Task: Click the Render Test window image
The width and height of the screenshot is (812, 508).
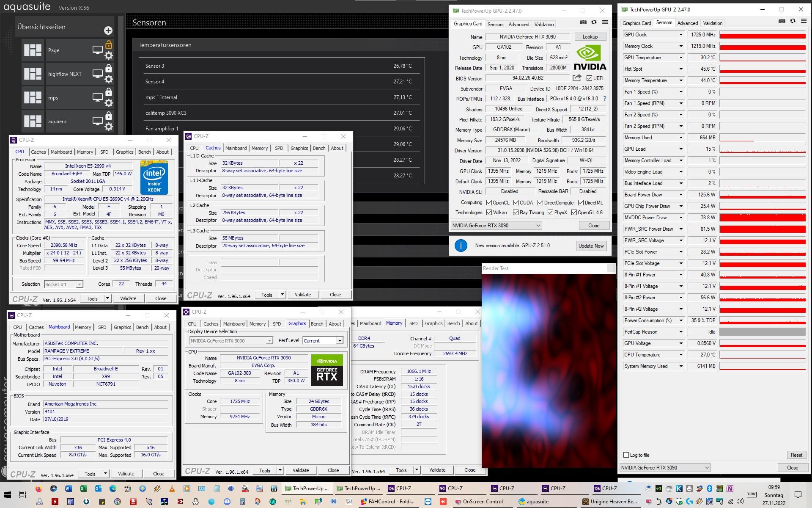Action: click(x=549, y=370)
